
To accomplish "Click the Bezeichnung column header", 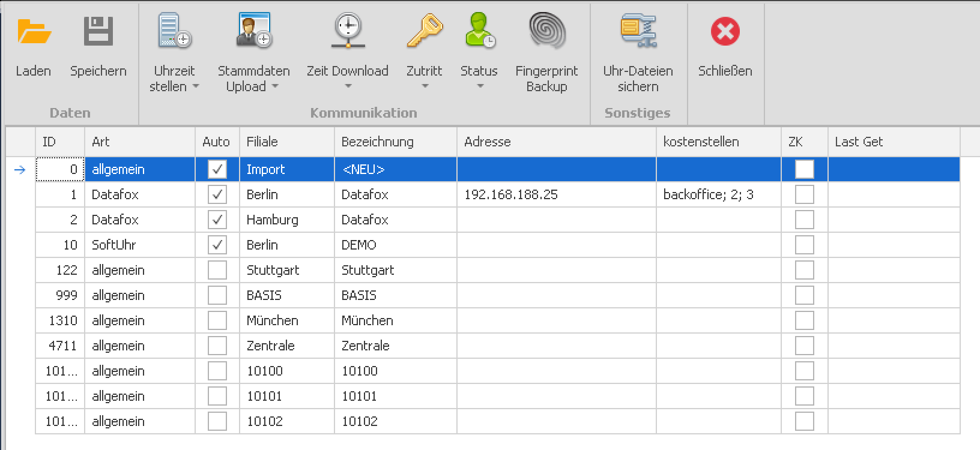I will click(395, 142).
